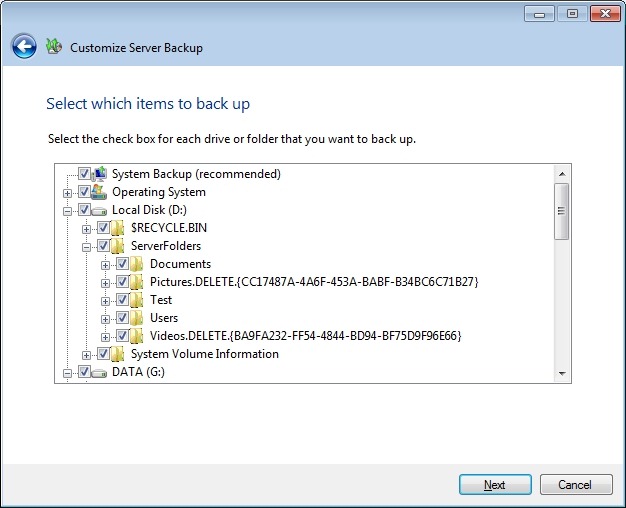Uncheck the System Backup (recommended) checkbox
The image size is (626, 508).
84,174
